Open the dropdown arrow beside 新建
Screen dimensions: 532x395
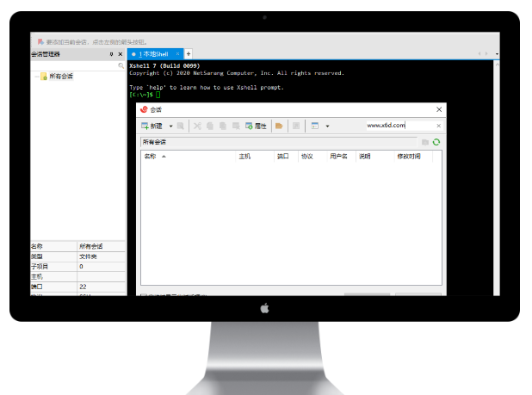[x=170, y=126]
